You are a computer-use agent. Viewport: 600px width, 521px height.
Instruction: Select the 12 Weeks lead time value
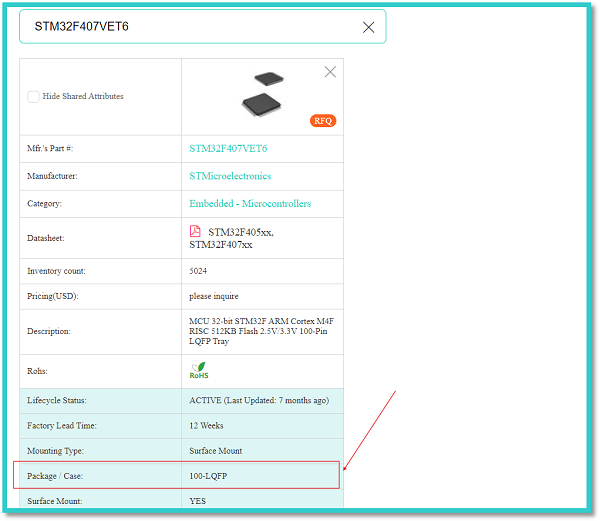tap(209, 426)
